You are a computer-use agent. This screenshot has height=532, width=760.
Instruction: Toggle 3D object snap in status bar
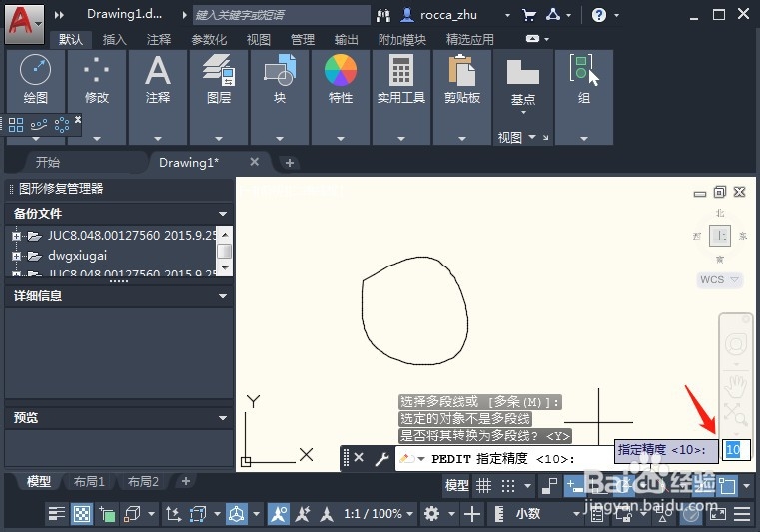(x=132, y=514)
